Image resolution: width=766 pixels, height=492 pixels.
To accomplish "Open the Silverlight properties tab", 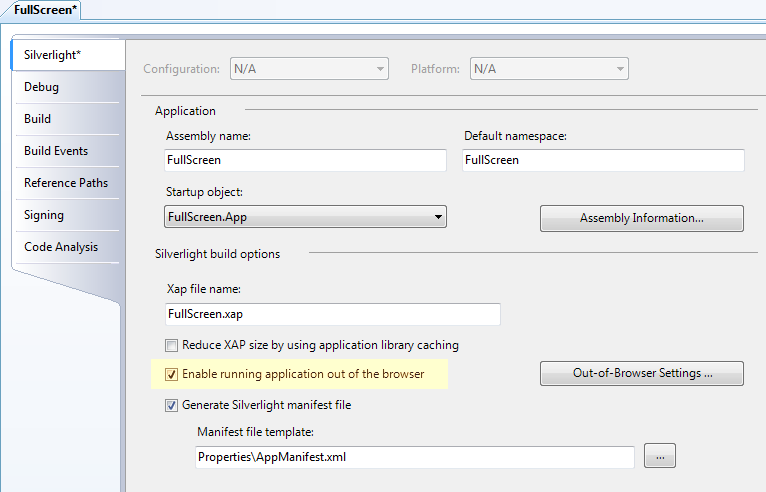I will [67, 55].
